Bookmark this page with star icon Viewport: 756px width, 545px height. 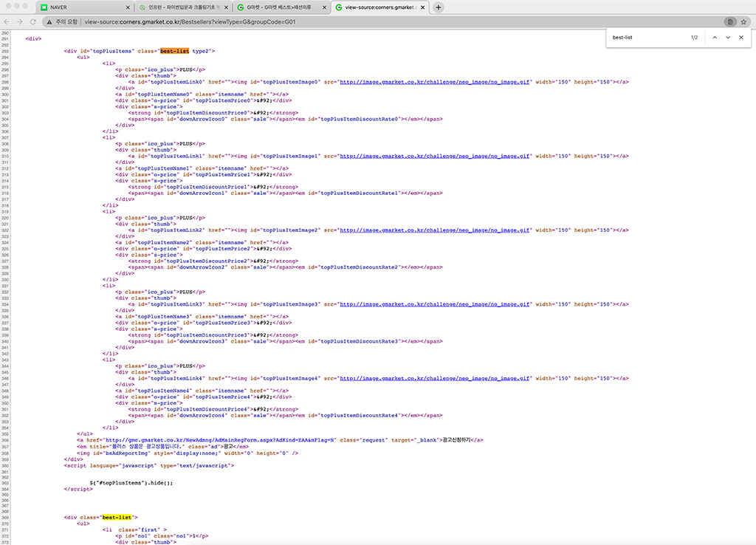(744, 21)
